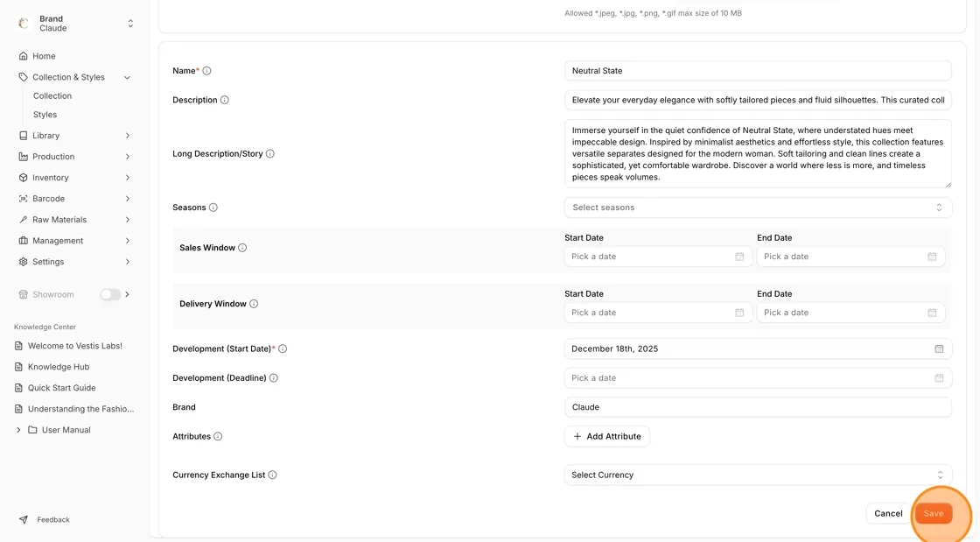
Task: Click the Cancel button
Action: coord(888,514)
